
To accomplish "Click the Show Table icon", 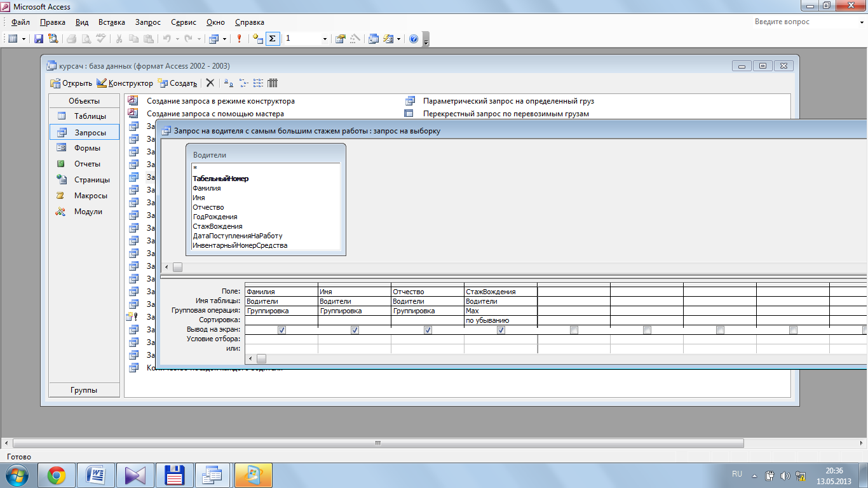I will tap(257, 39).
